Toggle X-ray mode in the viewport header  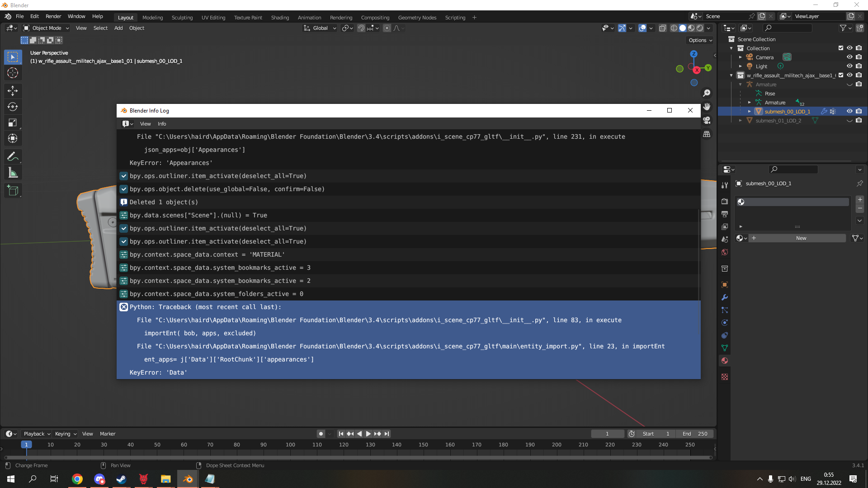(663, 28)
